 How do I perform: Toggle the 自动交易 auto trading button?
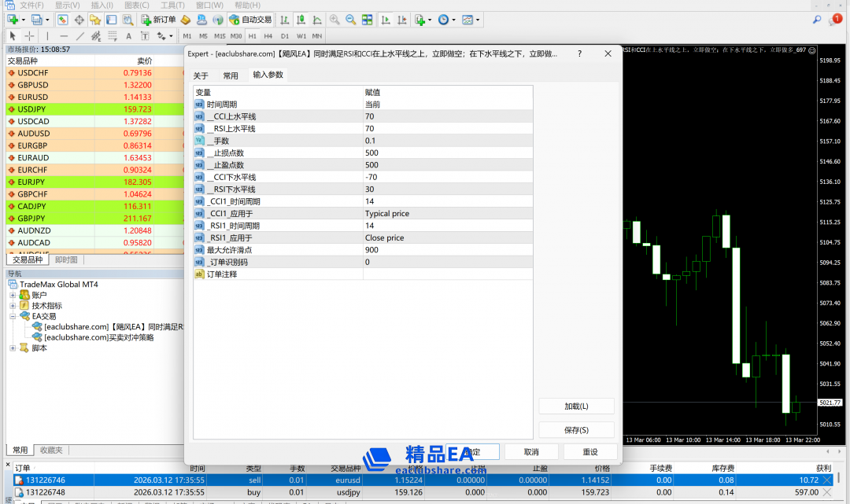click(x=249, y=20)
